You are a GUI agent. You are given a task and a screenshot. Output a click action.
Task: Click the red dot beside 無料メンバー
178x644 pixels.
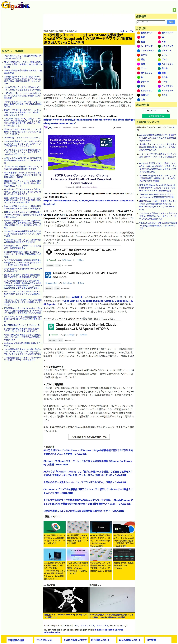(159, 33)
